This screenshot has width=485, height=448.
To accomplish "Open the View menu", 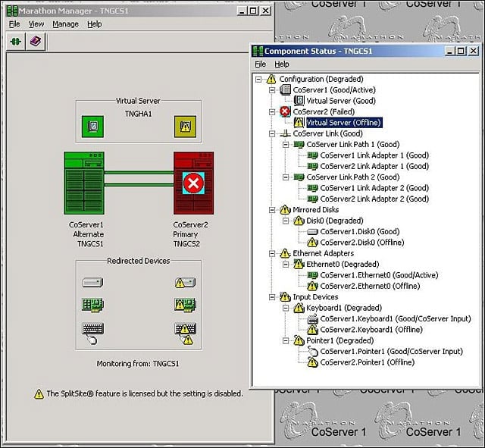I will (36, 24).
